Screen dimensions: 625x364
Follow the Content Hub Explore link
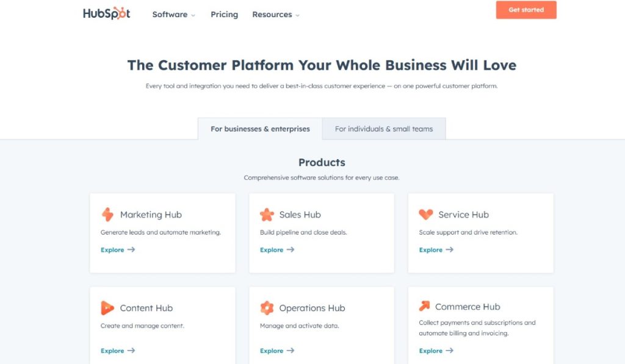click(112, 351)
